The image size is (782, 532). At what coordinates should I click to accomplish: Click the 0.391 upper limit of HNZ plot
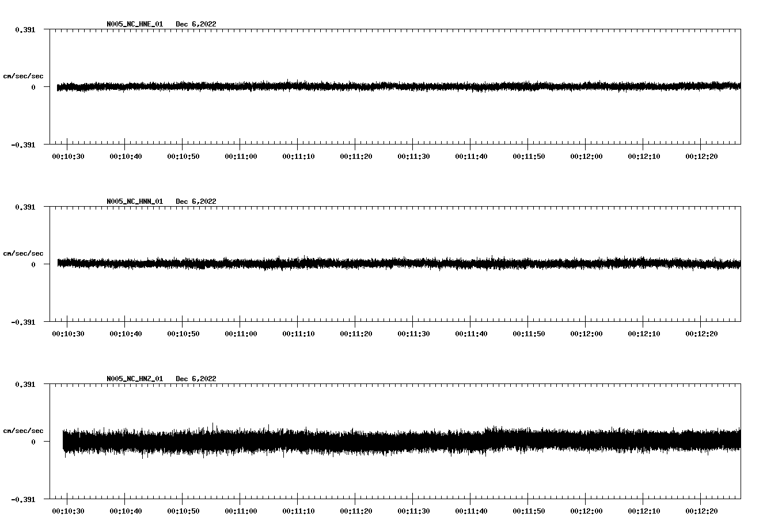(x=25, y=384)
